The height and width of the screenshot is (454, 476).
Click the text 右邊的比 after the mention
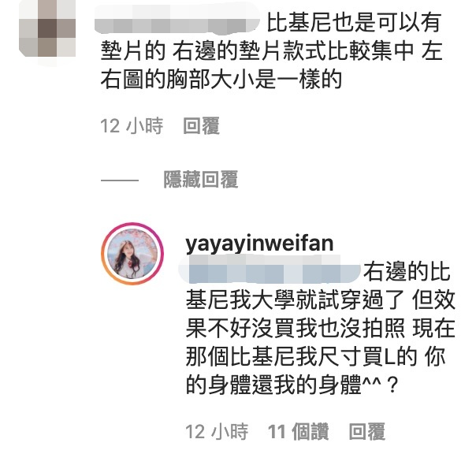(406, 271)
